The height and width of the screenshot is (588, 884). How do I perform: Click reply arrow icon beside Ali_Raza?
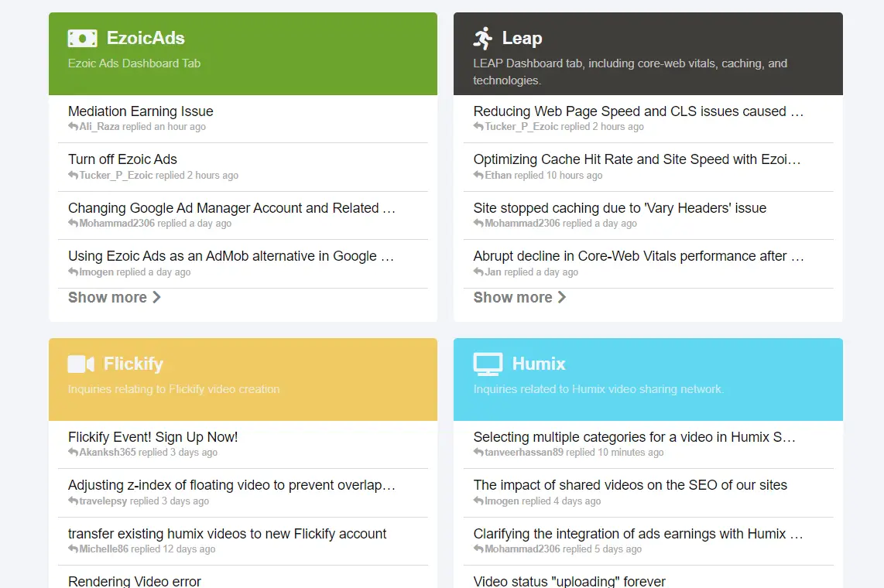(x=74, y=127)
